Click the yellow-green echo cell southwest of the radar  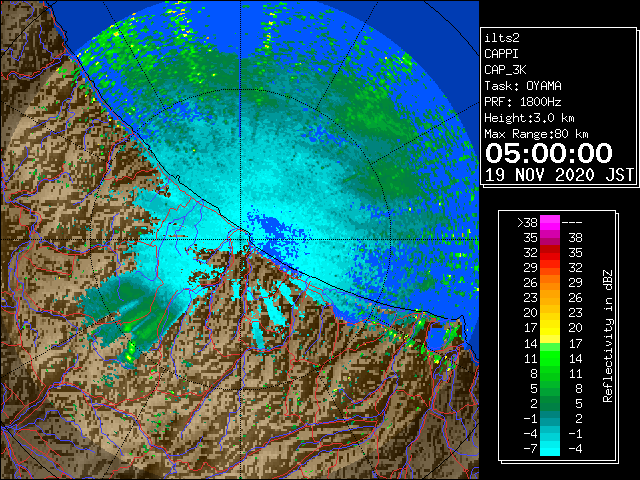[131, 352]
